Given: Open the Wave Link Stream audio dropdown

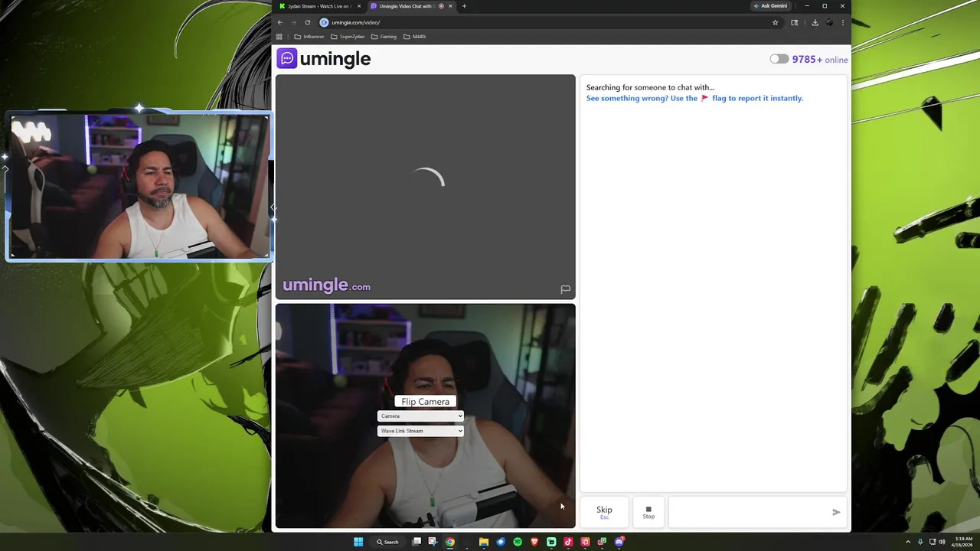Looking at the screenshot, I should pyautogui.click(x=420, y=431).
